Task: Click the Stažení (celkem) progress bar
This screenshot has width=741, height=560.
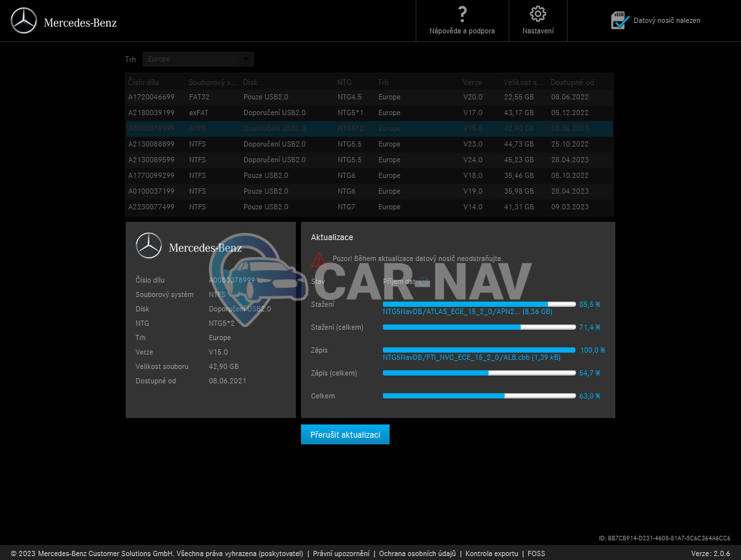Action: 479,327
